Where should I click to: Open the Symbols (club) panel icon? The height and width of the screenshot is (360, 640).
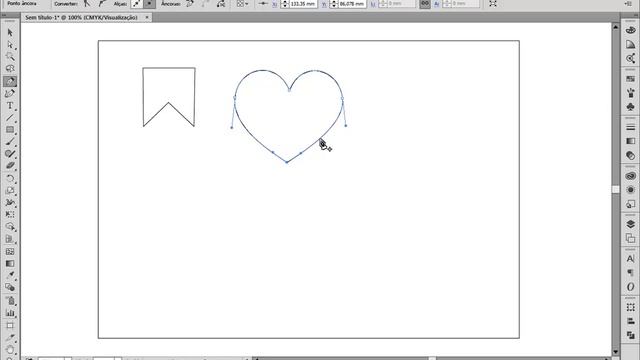[x=631, y=107]
